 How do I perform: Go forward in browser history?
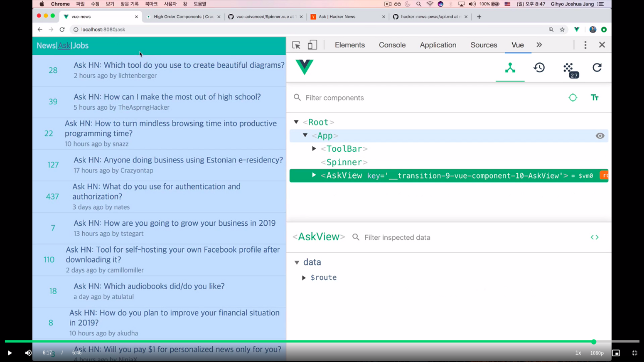point(51,30)
